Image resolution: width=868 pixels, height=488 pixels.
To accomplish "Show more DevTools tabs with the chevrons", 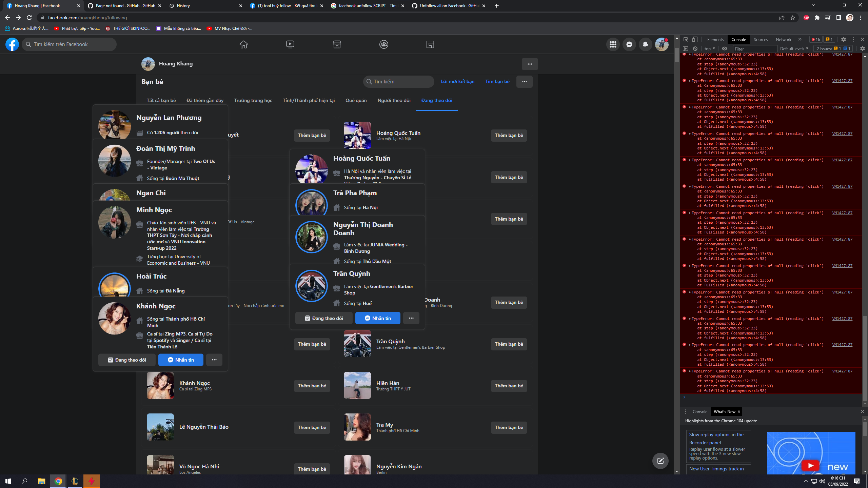I will click(800, 39).
